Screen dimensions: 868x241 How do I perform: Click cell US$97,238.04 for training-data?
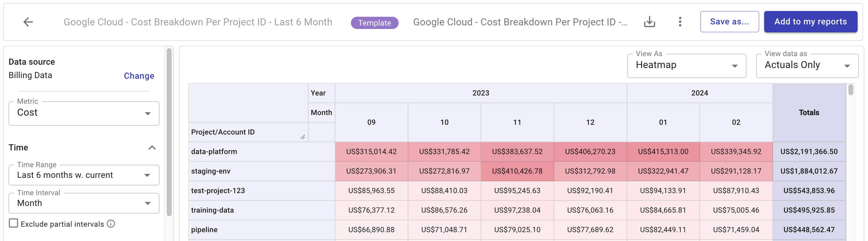pos(517,210)
